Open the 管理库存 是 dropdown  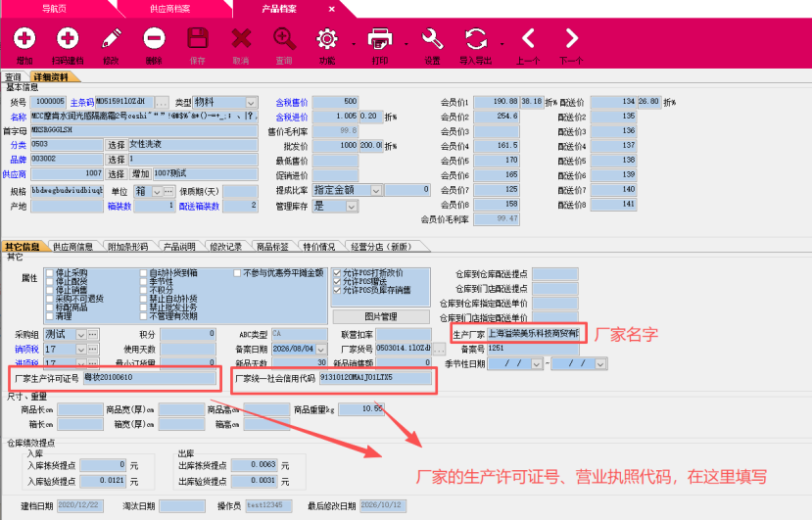pyautogui.click(x=352, y=207)
